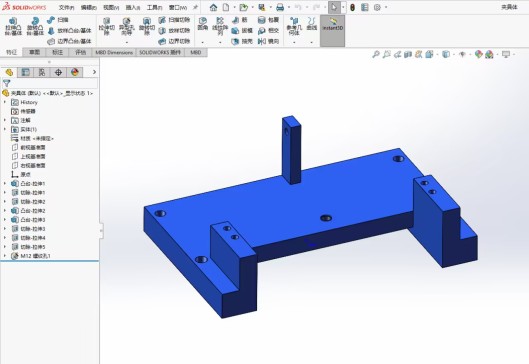Open the Curves (曲线) tool
This screenshot has width=529, height=364.
point(312,24)
